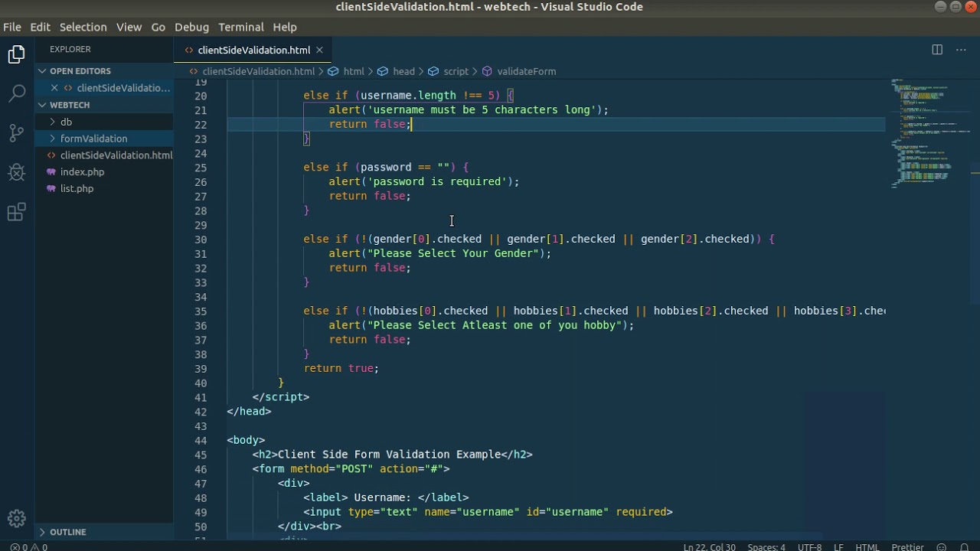The width and height of the screenshot is (980, 551).
Task: Click the Prettier status bar item
Action: pyautogui.click(x=907, y=546)
